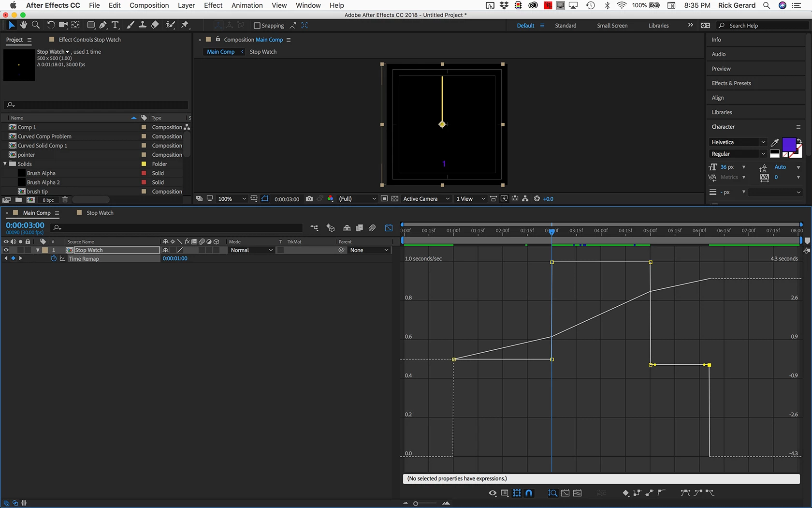The width and height of the screenshot is (812, 508).
Task: Open the Animation menu
Action: pos(247,5)
